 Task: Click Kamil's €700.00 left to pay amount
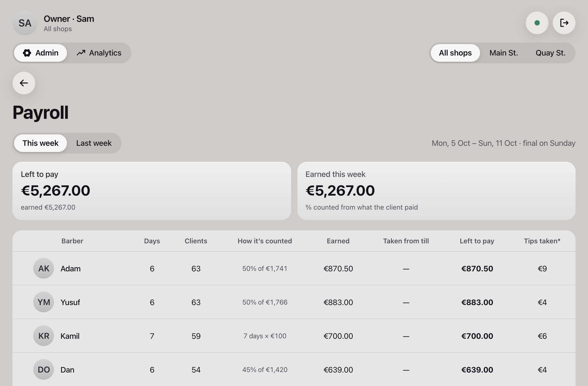(x=477, y=336)
